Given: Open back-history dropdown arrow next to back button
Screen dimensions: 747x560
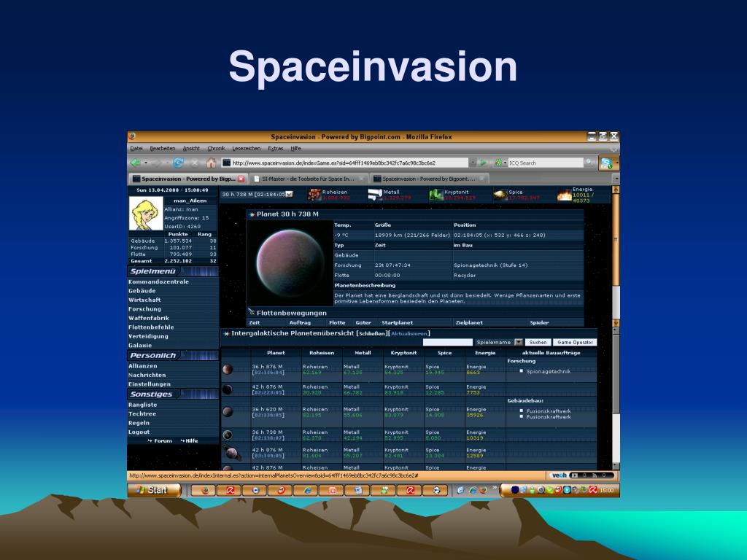Looking at the screenshot, I should [146, 163].
